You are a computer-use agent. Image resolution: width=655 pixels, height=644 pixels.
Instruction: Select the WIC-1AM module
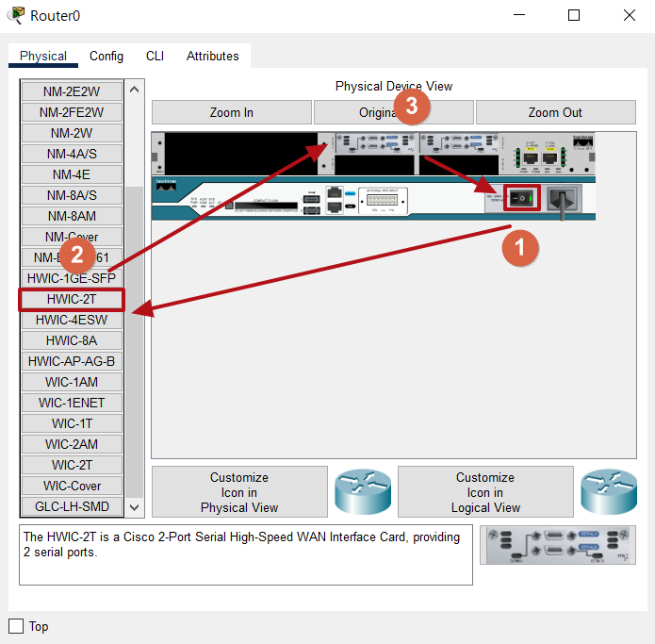pyautogui.click(x=72, y=382)
